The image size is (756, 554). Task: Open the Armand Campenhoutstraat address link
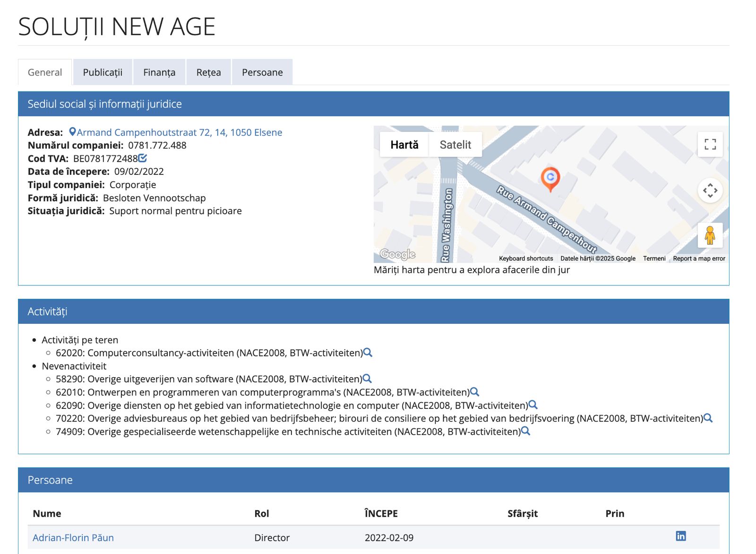(x=179, y=132)
